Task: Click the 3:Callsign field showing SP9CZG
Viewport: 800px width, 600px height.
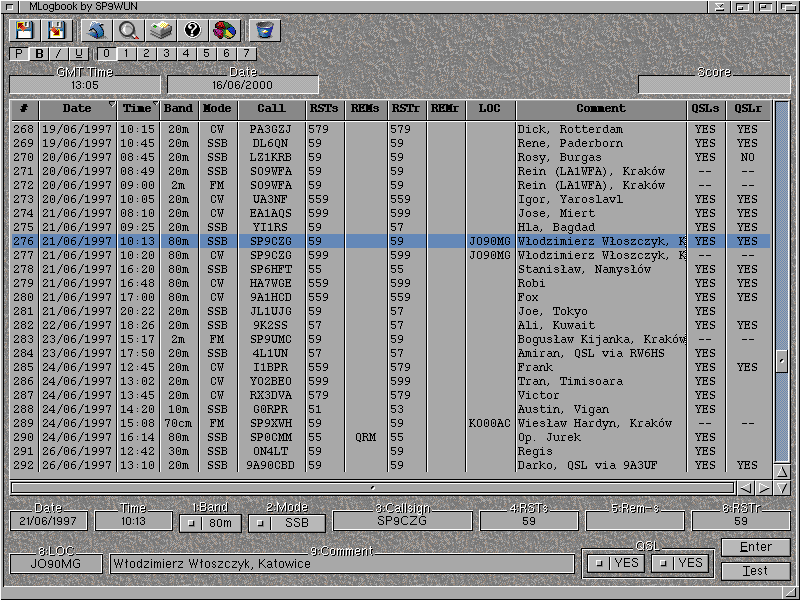Action: [402, 521]
